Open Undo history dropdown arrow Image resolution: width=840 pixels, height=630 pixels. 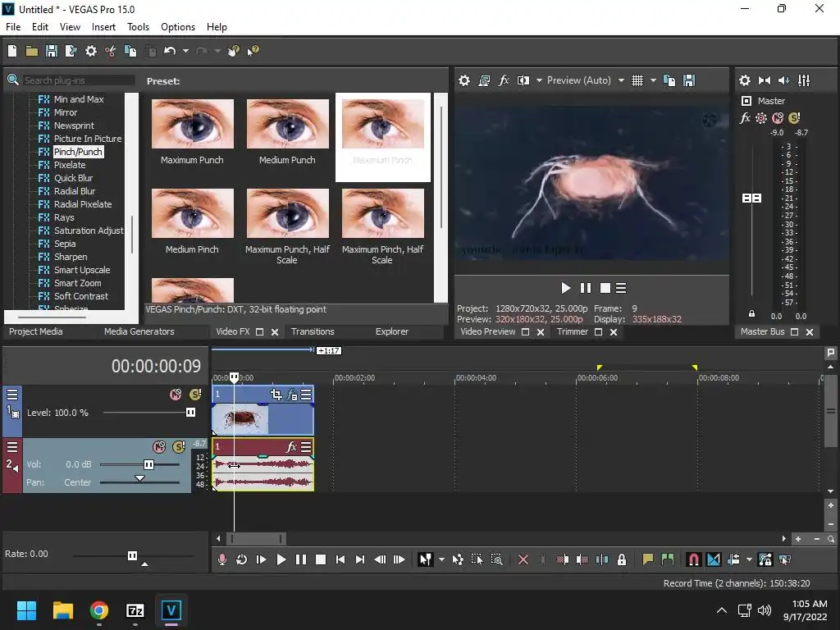tap(185, 51)
